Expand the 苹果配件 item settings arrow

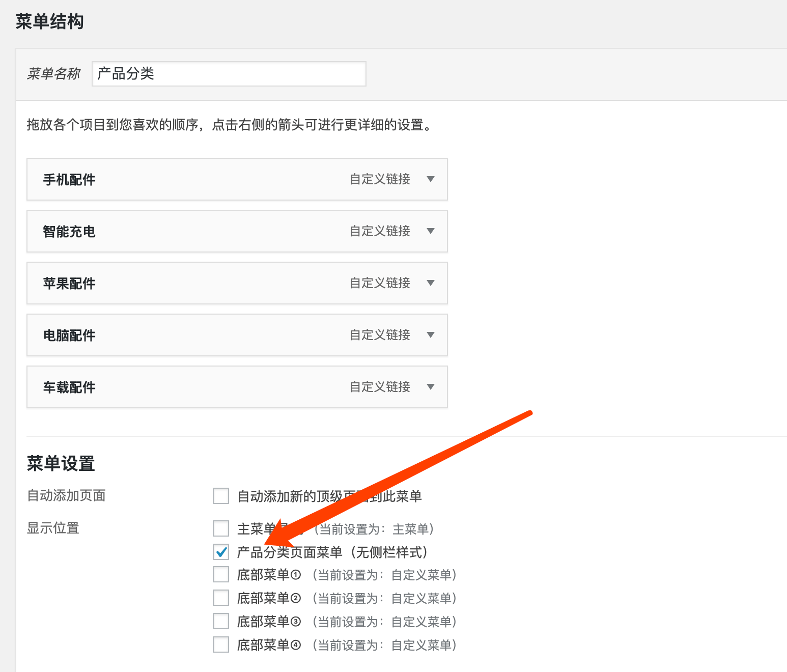(431, 283)
